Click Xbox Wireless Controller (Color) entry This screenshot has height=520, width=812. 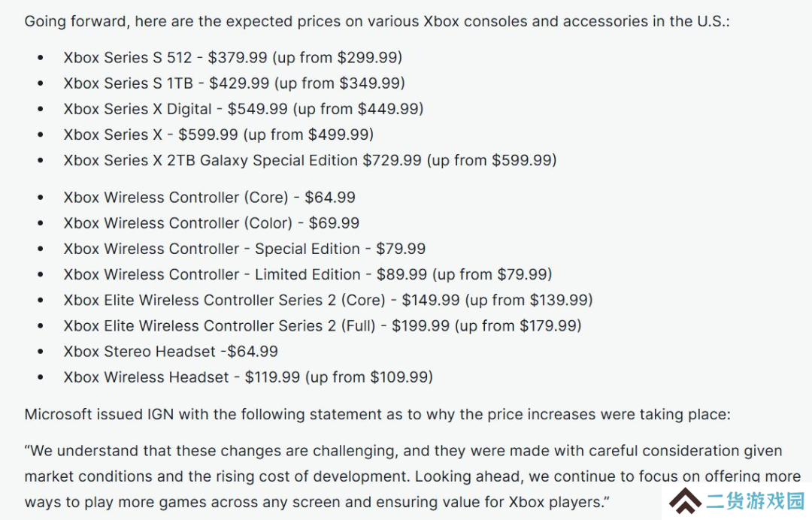coord(212,223)
